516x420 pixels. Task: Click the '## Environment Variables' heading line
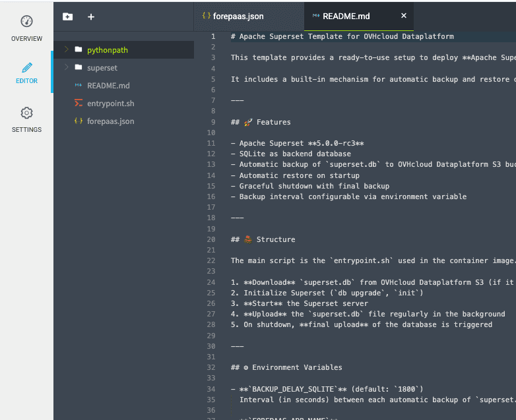[x=286, y=367]
